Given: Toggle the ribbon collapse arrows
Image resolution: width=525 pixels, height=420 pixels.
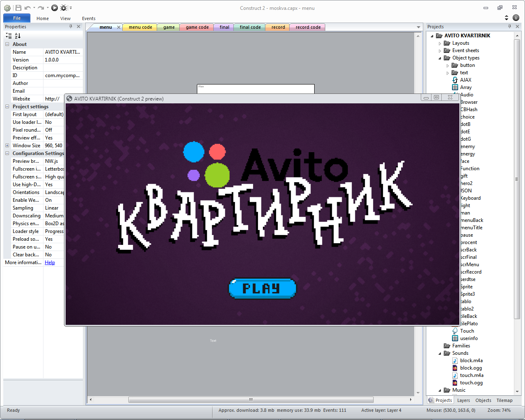Looking at the screenshot, I should pos(507,18).
